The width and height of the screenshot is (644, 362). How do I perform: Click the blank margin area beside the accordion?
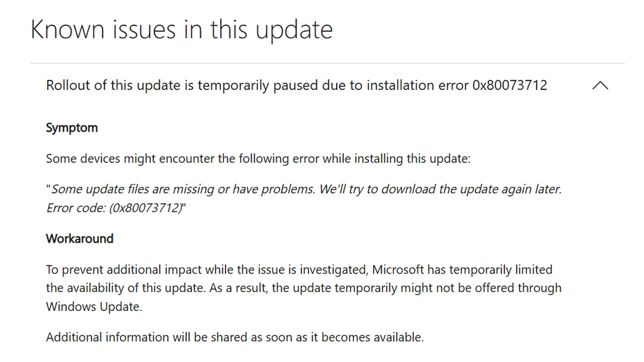pyautogui.click(x=18, y=201)
